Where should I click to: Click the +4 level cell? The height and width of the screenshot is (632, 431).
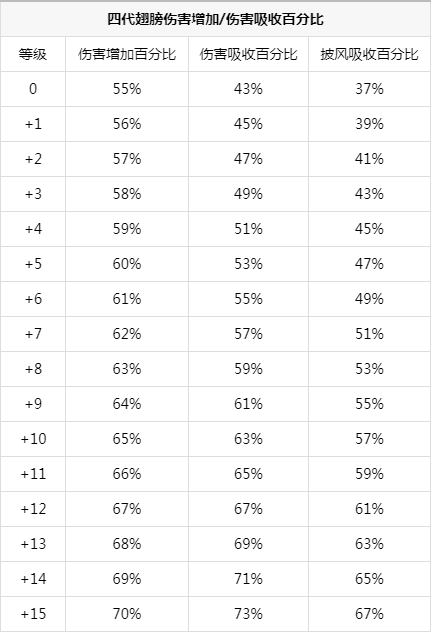pos(33,229)
